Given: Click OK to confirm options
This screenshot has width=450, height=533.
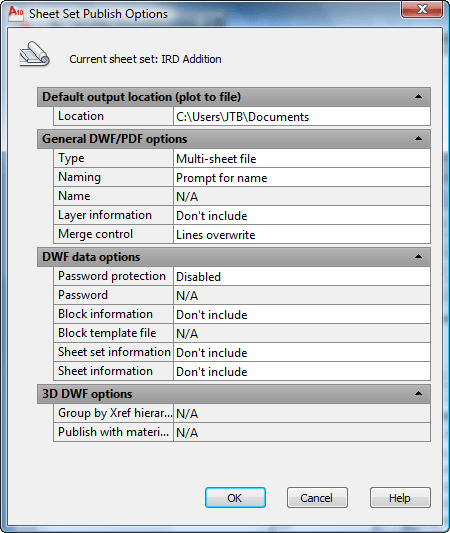Looking at the screenshot, I should tap(235, 498).
